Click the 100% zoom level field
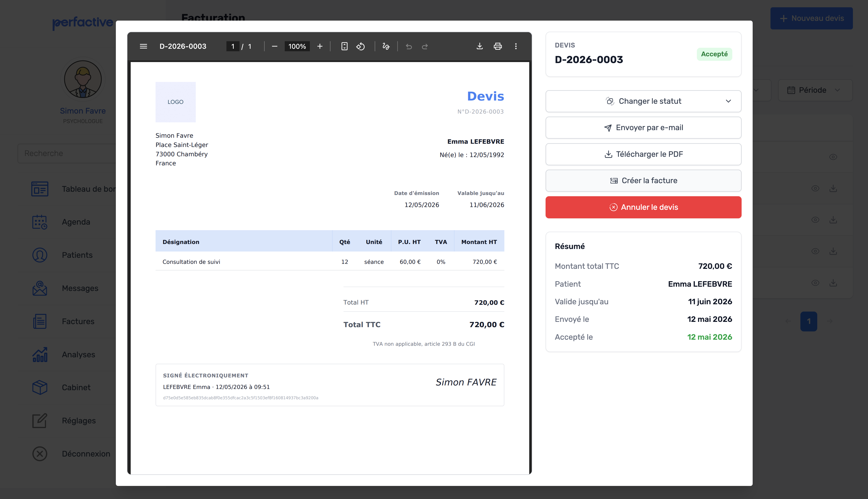The image size is (868, 499). [x=297, y=46]
